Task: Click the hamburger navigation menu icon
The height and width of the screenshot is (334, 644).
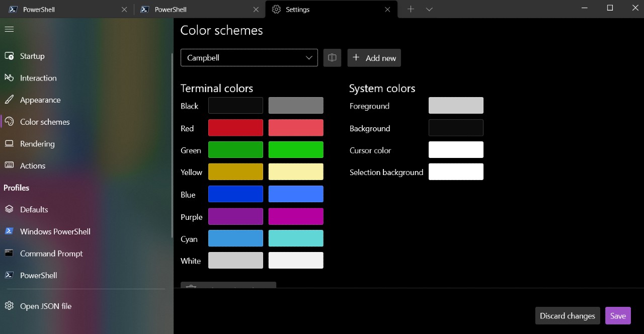Action: [x=9, y=29]
